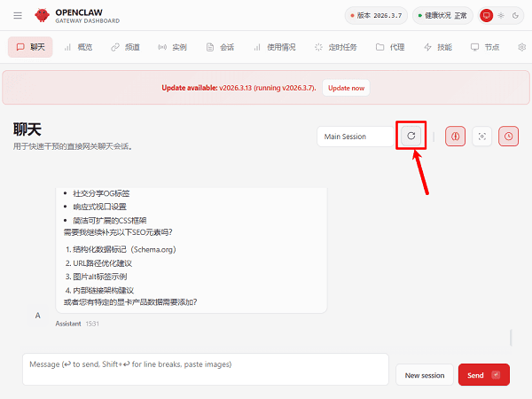Open the 使用情况 tab

276,46
